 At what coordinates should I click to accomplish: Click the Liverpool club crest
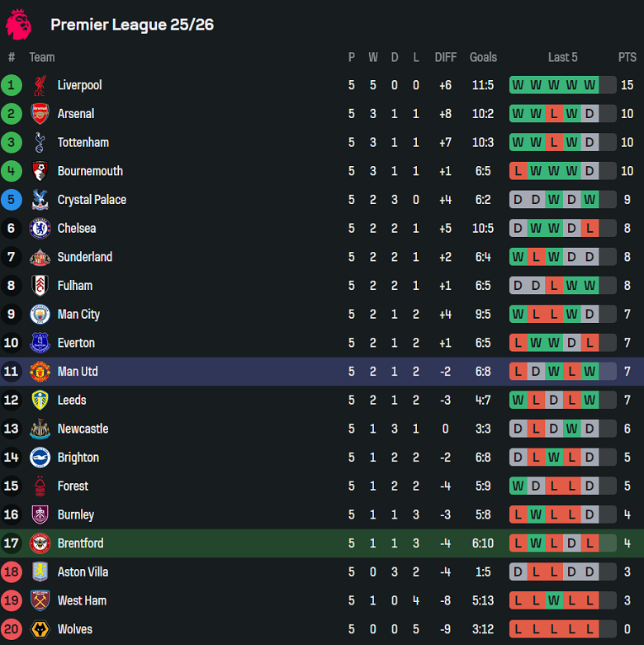(40, 85)
